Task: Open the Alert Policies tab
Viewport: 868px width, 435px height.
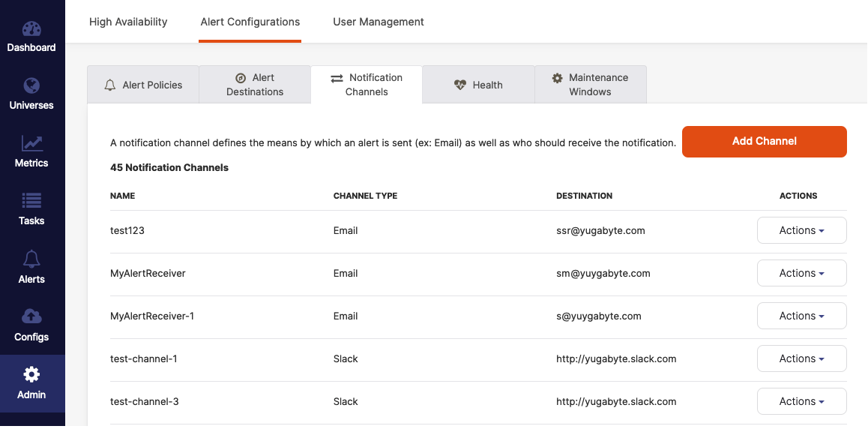Action: coord(143,85)
